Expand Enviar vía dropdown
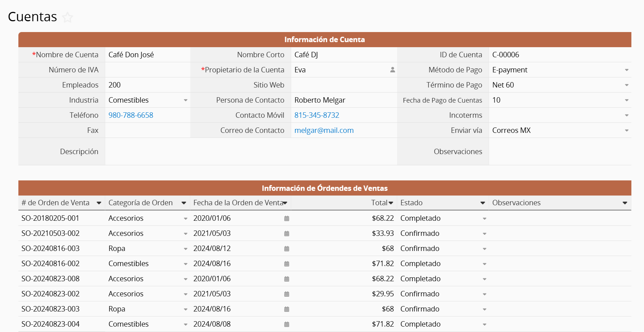Screen dimensions: 644x332 [x=627, y=131]
